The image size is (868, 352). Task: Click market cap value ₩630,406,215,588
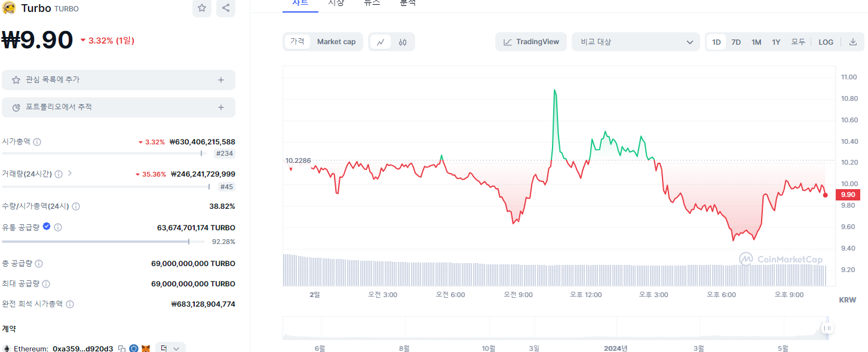[x=203, y=142]
